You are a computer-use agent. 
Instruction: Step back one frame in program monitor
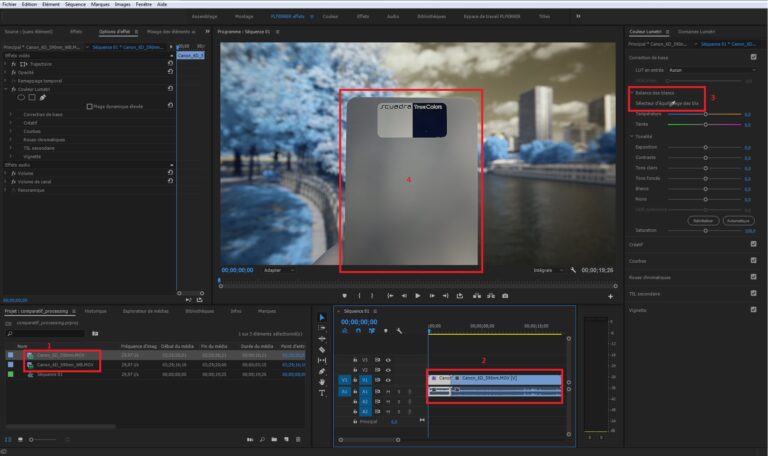pyautogui.click(x=404, y=296)
